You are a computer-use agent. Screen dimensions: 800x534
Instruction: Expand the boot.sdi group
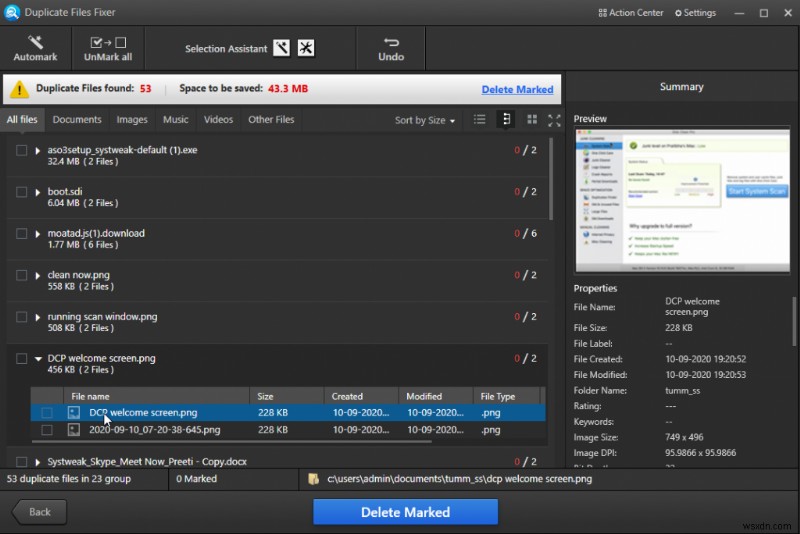37,192
